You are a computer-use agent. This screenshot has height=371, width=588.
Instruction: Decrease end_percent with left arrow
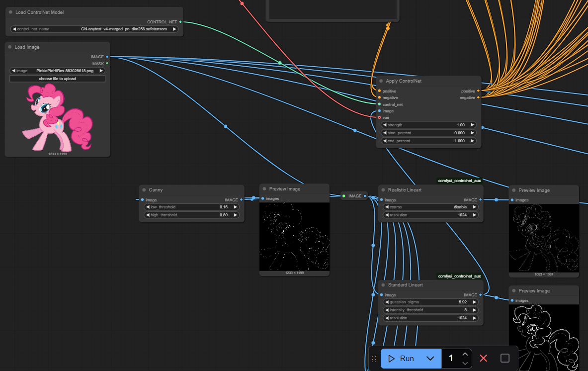point(384,141)
